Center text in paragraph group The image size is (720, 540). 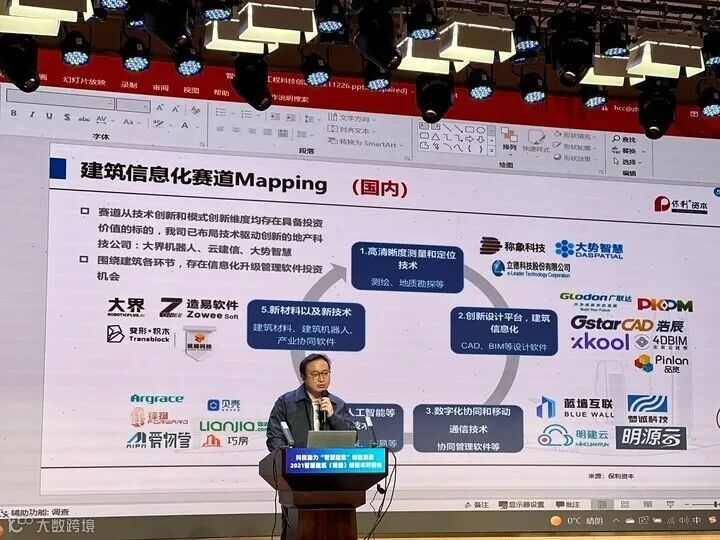pyautogui.click(x=236, y=130)
